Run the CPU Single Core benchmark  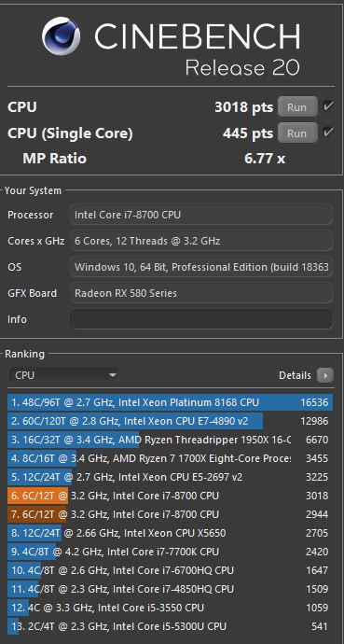(297, 133)
